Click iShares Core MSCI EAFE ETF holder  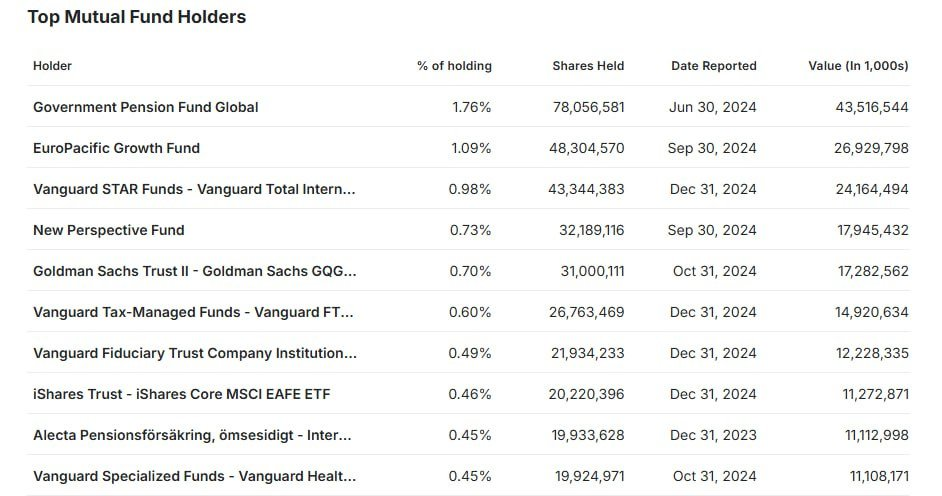coord(181,394)
